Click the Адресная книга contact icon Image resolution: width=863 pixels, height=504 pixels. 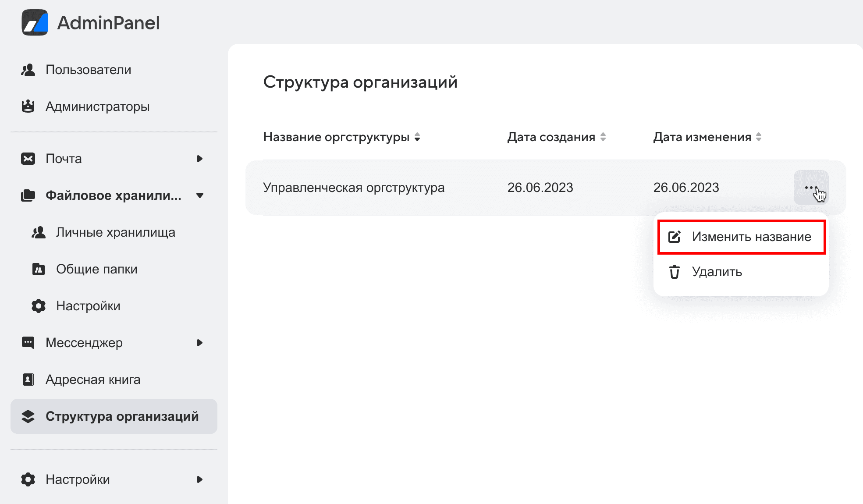[x=28, y=380]
